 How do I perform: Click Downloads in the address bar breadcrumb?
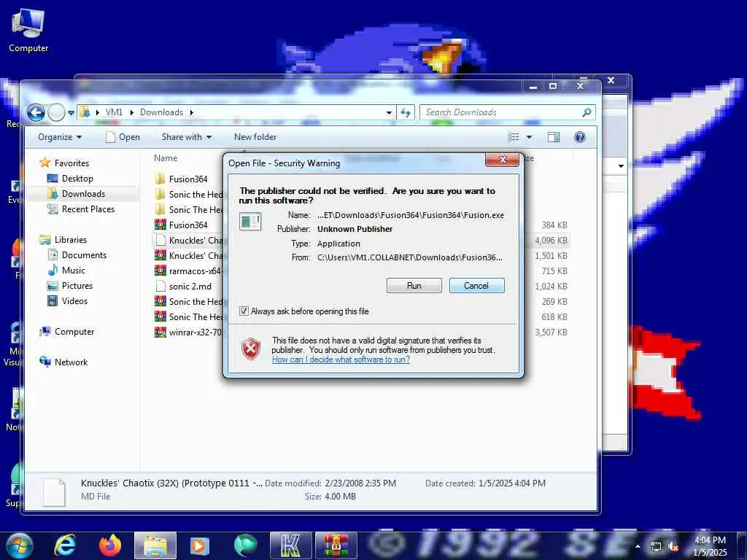(x=161, y=112)
